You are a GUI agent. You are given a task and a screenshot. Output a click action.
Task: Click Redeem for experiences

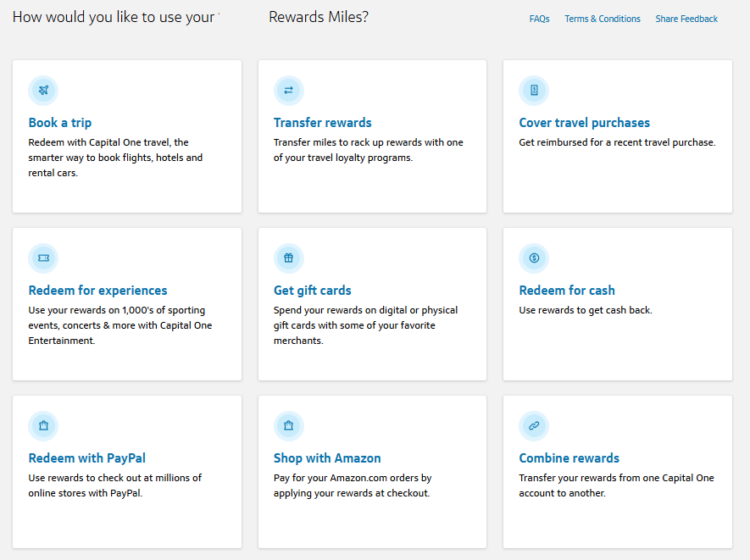click(x=97, y=290)
